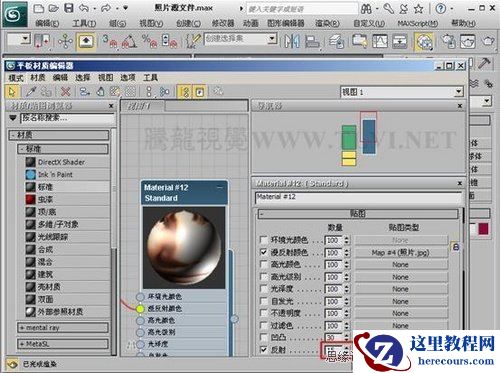Click None map button for 高光级别
The width and height of the screenshot is (500, 373).
pyautogui.click(x=401, y=277)
